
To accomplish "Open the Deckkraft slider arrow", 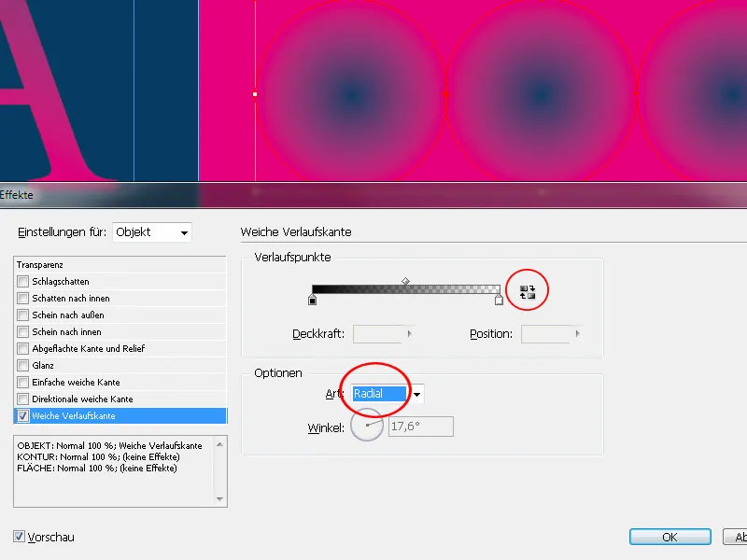I will point(410,334).
